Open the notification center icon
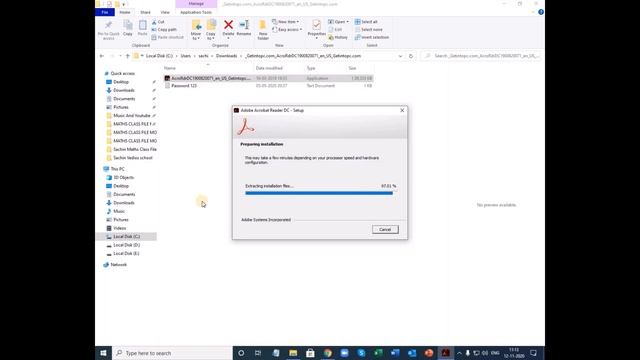Image resolution: width=640 pixels, height=360 pixels. [x=533, y=353]
